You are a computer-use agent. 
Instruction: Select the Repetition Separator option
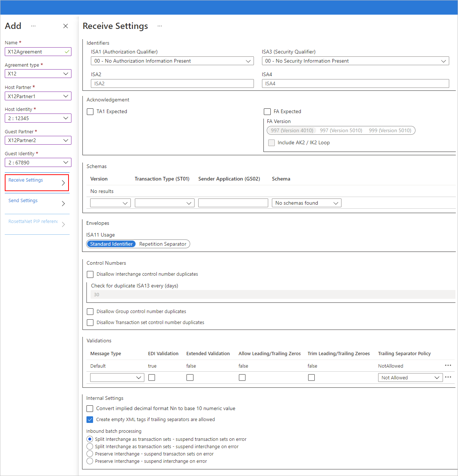pos(163,244)
